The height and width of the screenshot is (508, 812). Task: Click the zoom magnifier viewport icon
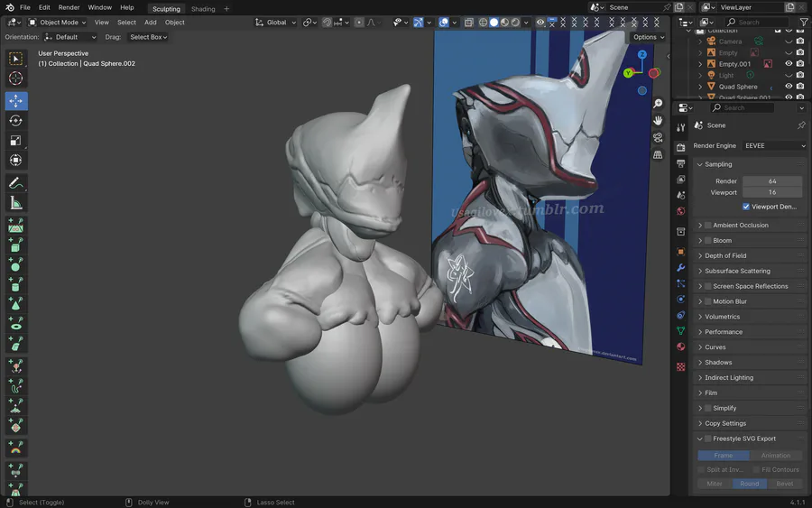point(658,104)
